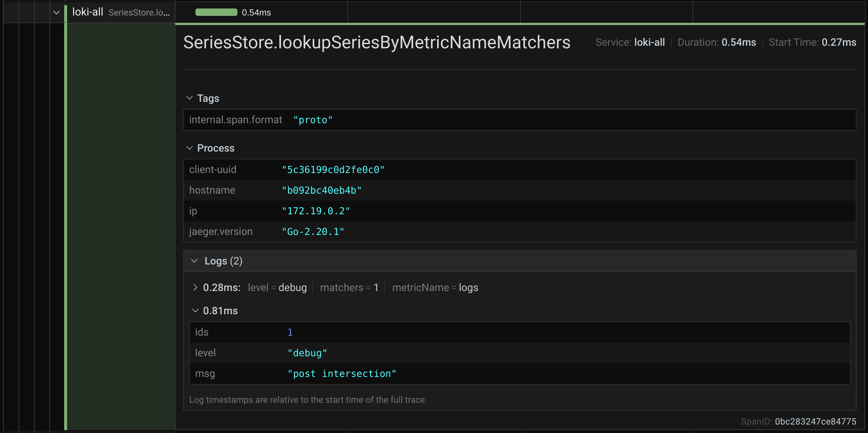The image size is (868, 433).
Task: Click the span title SeriesStore.lookupSeriesByMetricNameMatchers
Action: point(376,42)
